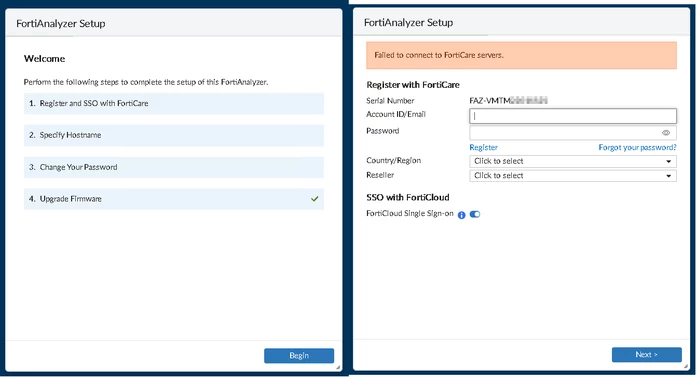Expand the Reseller dropdown list
The height and width of the screenshot is (377, 697).
(573, 176)
